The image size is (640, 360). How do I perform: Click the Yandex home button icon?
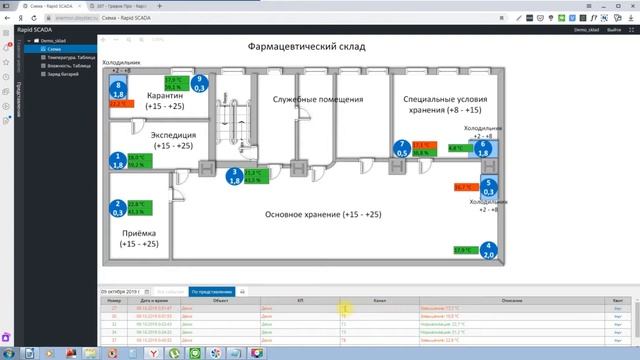pos(20,18)
